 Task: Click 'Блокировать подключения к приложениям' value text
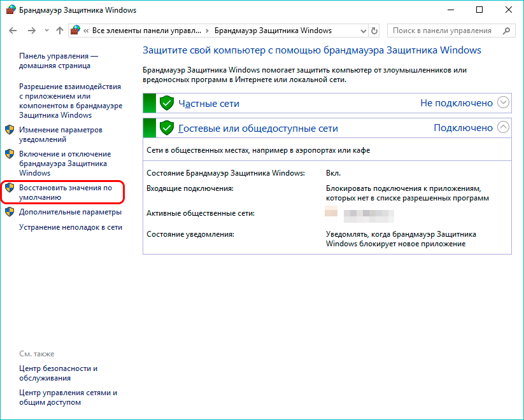pos(407,193)
